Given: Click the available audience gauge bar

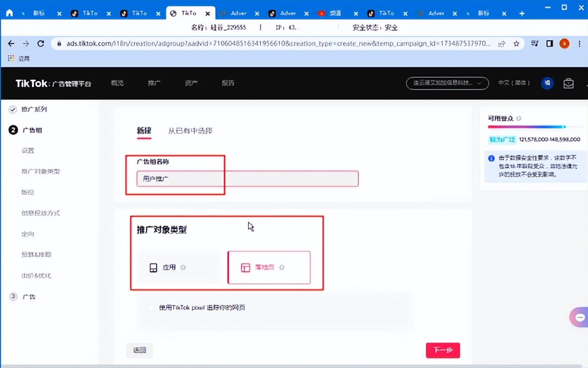Looking at the screenshot, I should (526, 127).
